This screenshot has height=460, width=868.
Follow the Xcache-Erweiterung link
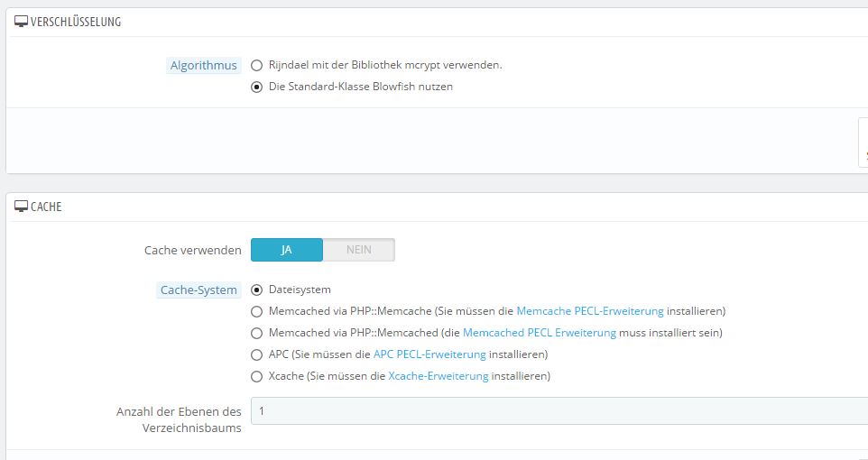[438, 376]
